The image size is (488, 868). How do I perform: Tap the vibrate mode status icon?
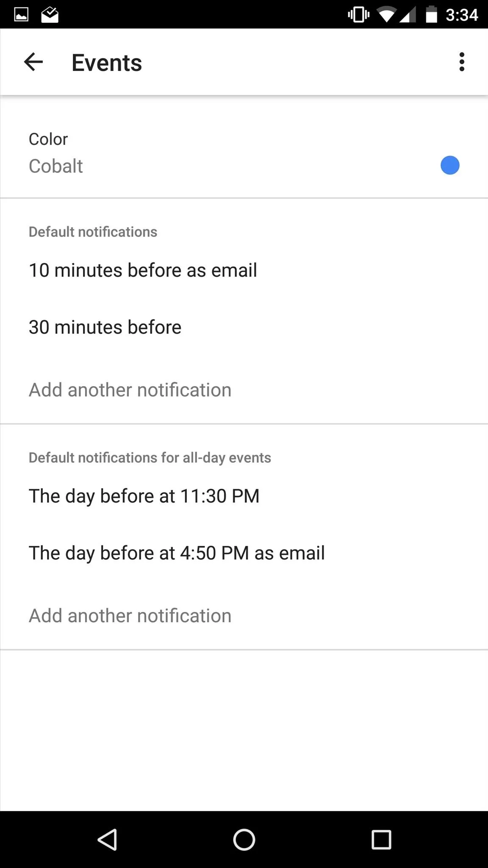[358, 15]
